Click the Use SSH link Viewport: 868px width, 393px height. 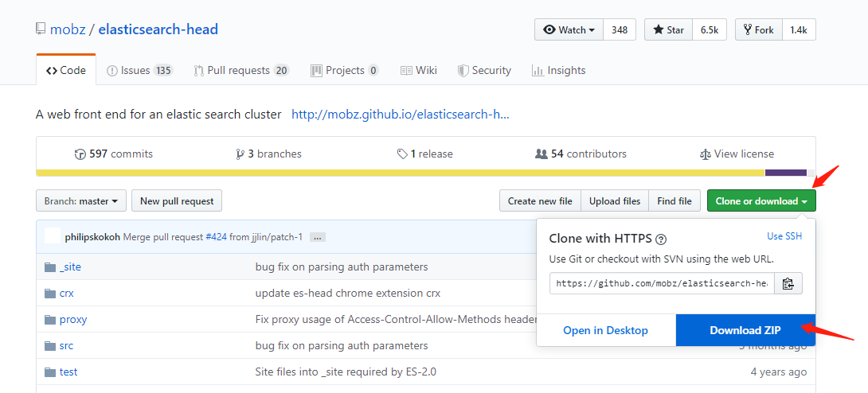point(784,236)
